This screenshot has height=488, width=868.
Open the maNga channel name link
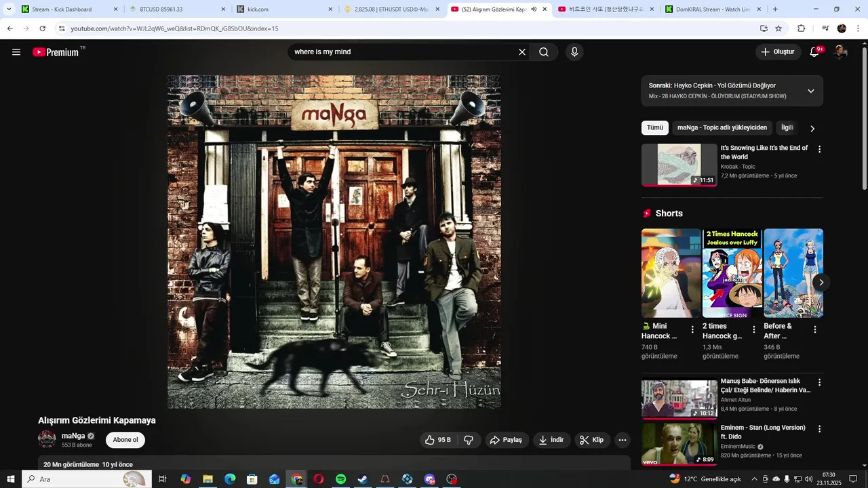coord(73,436)
